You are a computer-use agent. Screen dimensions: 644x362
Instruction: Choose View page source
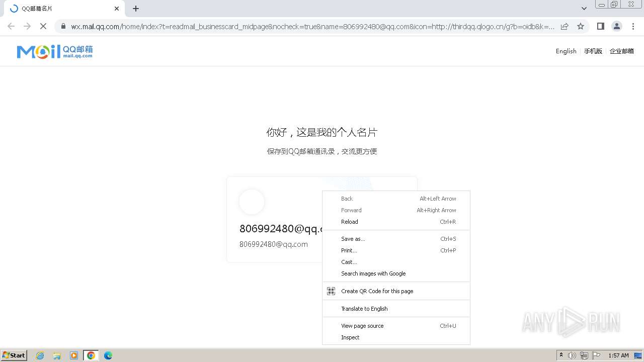tap(396, 326)
